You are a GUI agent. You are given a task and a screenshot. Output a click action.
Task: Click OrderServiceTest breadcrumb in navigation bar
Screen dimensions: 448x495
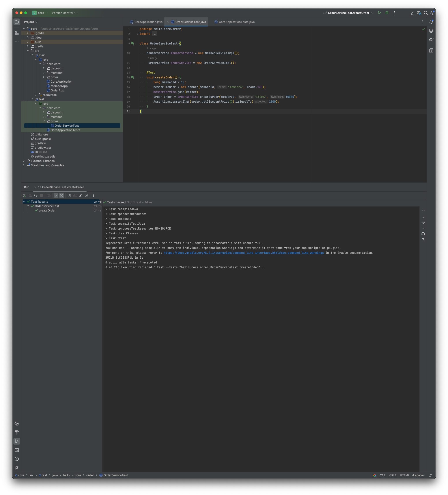114,475
